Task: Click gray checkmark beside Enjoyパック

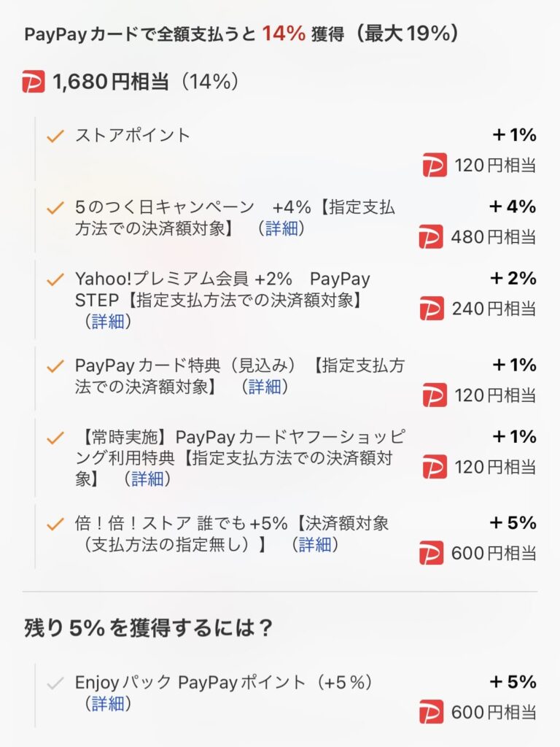Action: coord(55,683)
